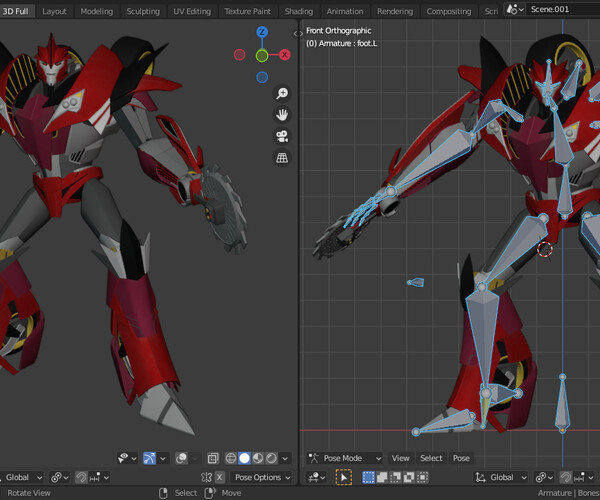Choose the Invert selection mode icon
This screenshot has height=500, width=600.
point(409,477)
